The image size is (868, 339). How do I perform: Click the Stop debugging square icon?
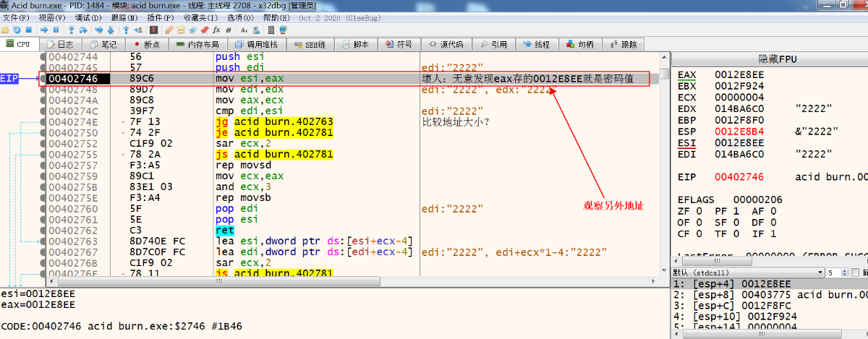pyautogui.click(x=29, y=30)
